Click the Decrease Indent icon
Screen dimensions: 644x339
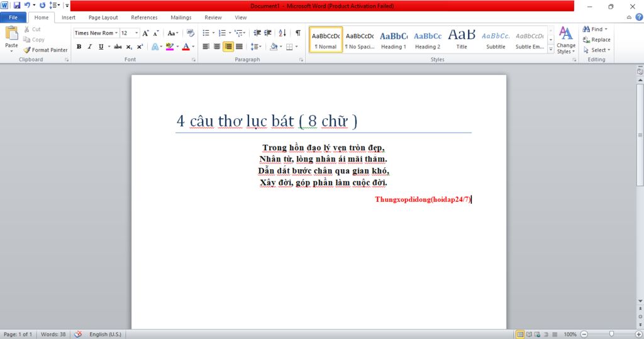(x=257, y=33)
